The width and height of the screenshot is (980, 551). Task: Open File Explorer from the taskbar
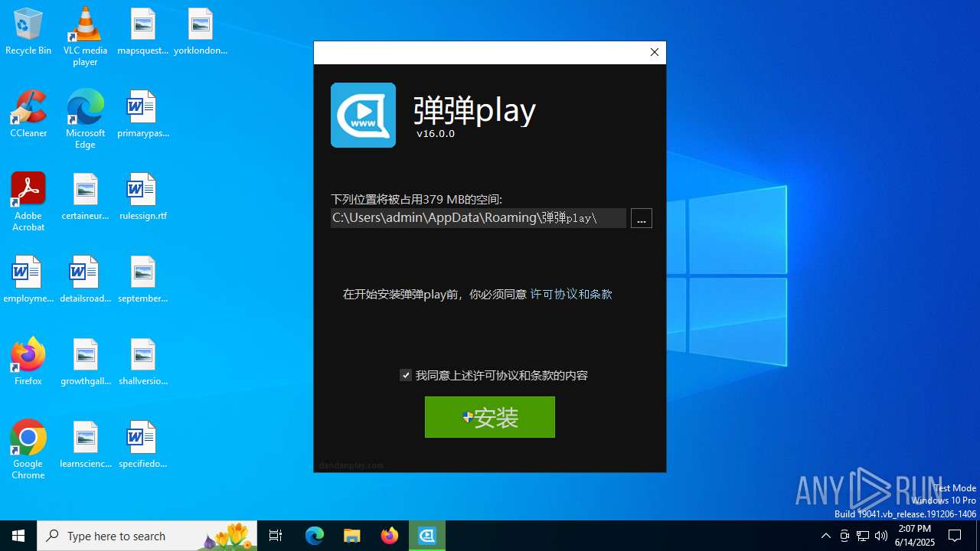coord(352,536)
